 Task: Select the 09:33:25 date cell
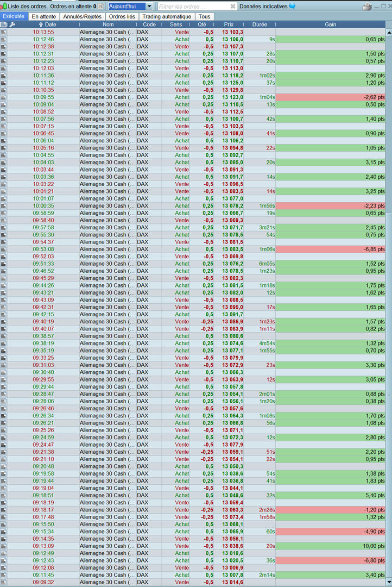43,358
